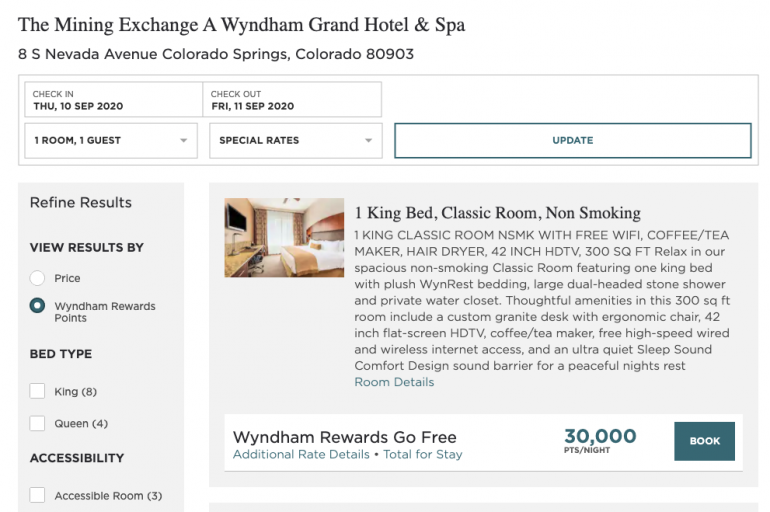Image resolution: width=770 pixels, height=512 pixels.
Task: Enable the Accessible Room filter
Action: coord(38,495)
